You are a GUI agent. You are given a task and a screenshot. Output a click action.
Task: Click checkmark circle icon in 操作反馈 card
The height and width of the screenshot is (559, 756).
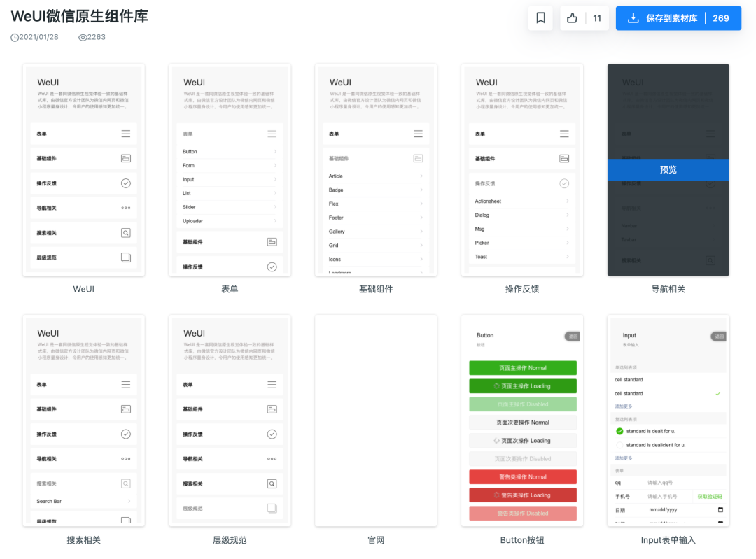coord(564,183)
